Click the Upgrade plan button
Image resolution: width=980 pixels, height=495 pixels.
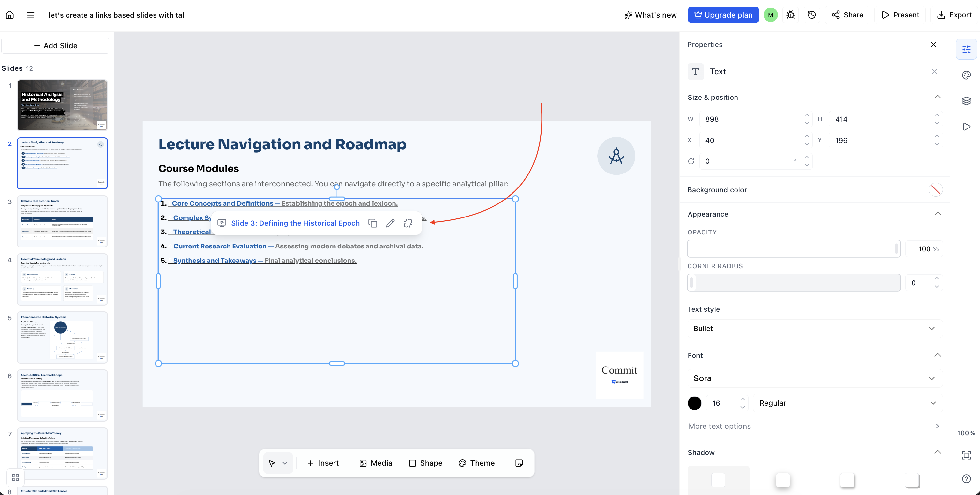click(x=723, y=15)
